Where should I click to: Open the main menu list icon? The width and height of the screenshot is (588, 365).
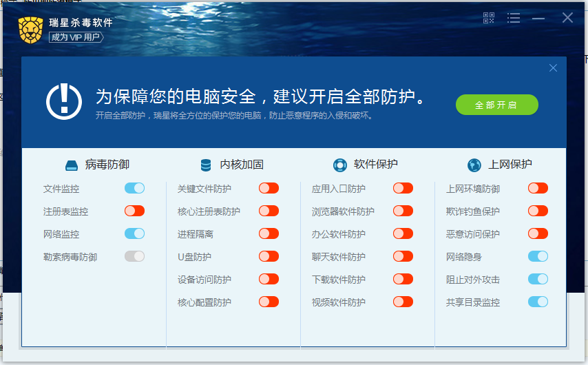pyautogui.click(x=514, y=18)
